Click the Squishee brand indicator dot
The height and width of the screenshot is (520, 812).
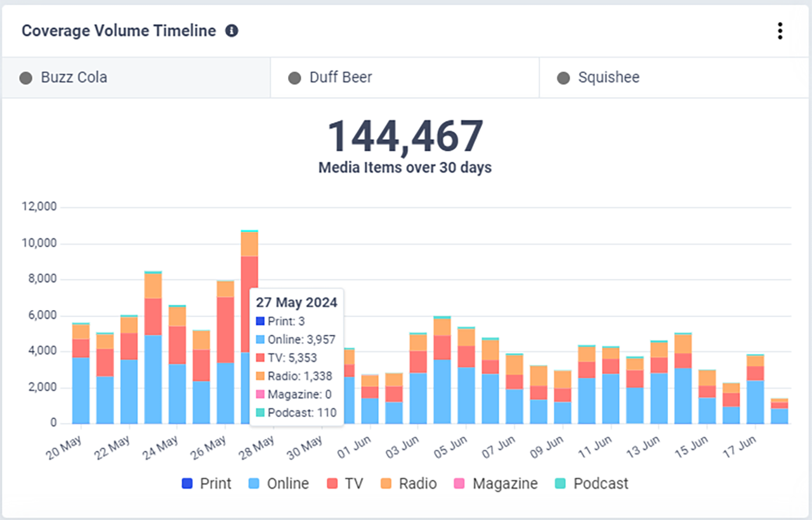click(563, 77)
